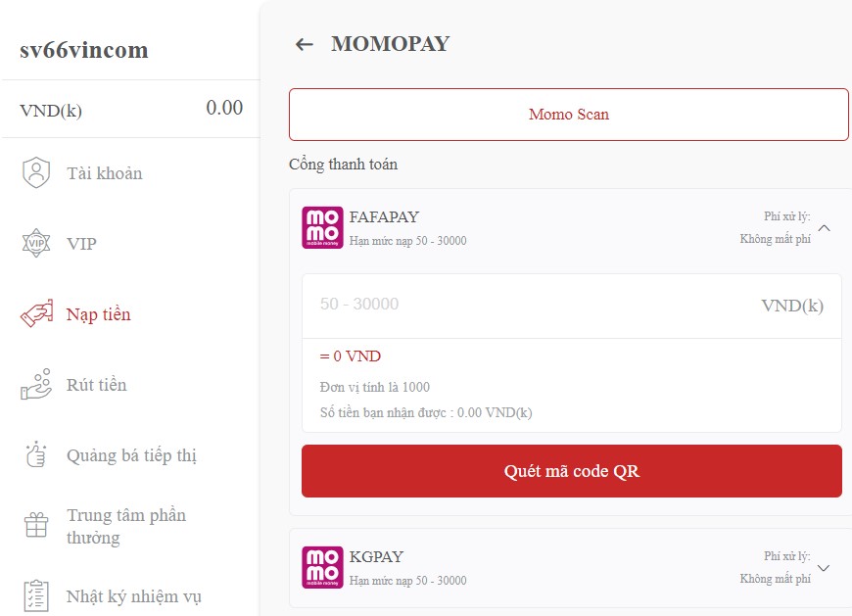Click the sv66vincom username header
The width and height of the screenshot is (852, 616).
coord(84,51)
